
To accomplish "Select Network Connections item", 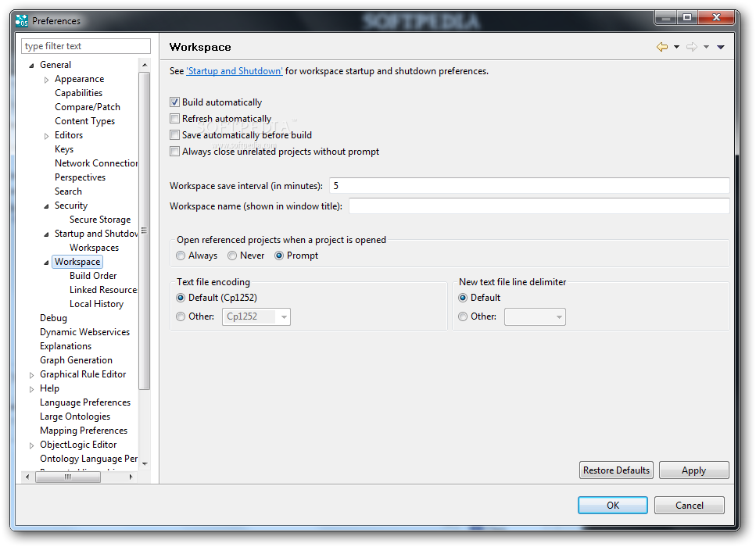I will coord(96,163).
